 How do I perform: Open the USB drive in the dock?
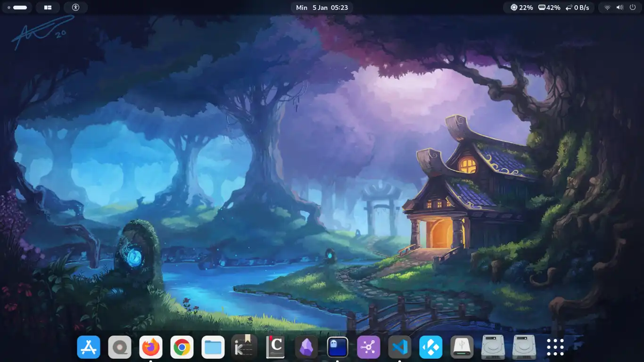coord(462,348)
